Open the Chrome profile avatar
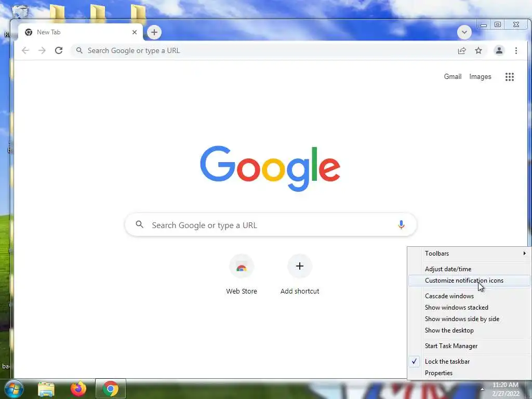The height and width of the screenshot is (399, 532). click(x=499, y=50)
